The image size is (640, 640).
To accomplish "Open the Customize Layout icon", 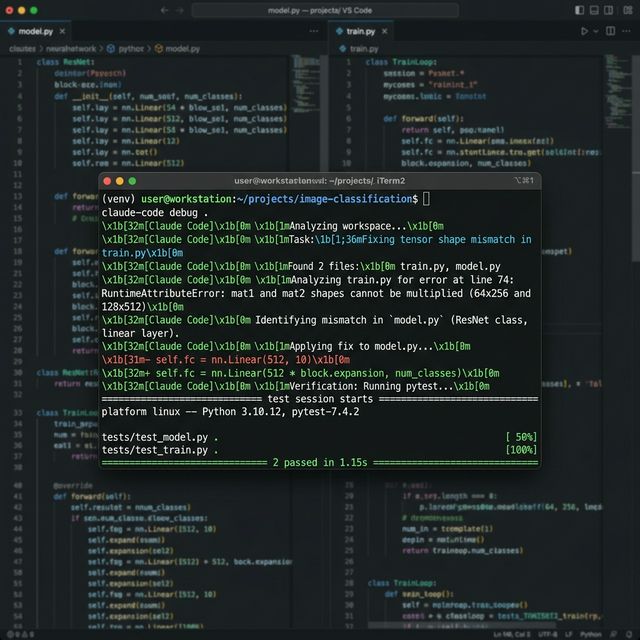I will 628,10.
